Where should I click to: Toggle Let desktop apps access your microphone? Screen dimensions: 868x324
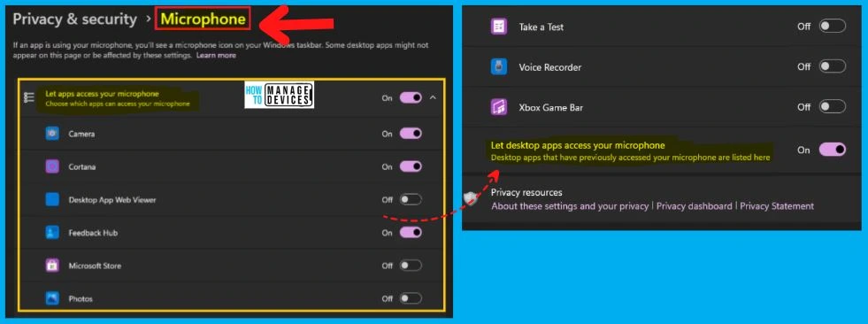pyautogui.click(x=833, y=150)
